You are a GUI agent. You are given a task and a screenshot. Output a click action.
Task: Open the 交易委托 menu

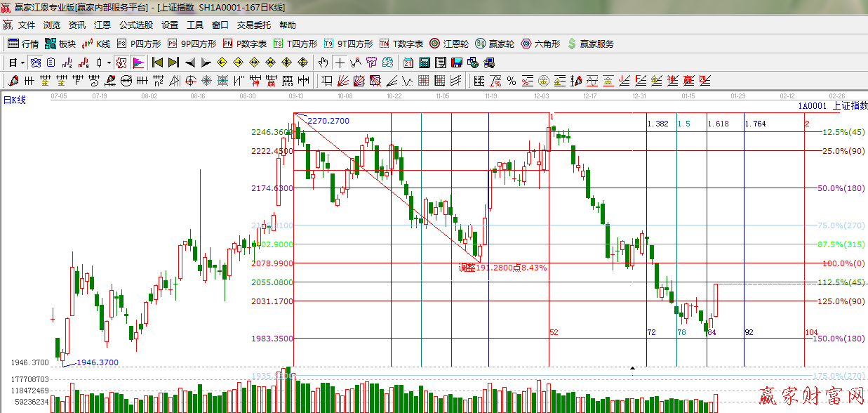[x=253, y=25]
